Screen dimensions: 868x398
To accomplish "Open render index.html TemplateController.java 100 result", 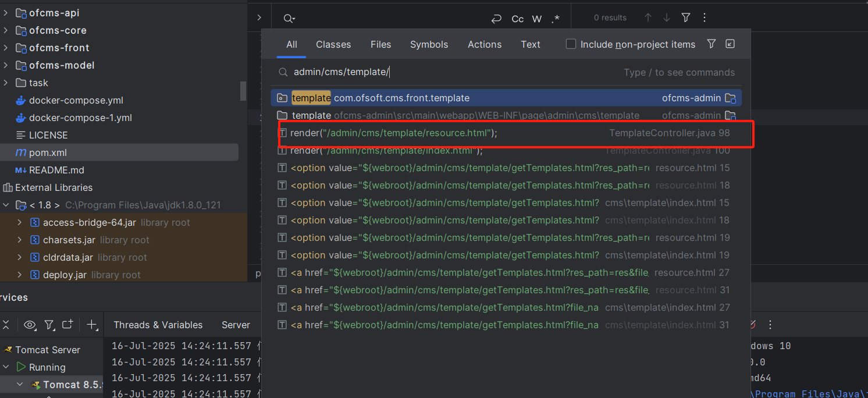I will pos(506,150).
